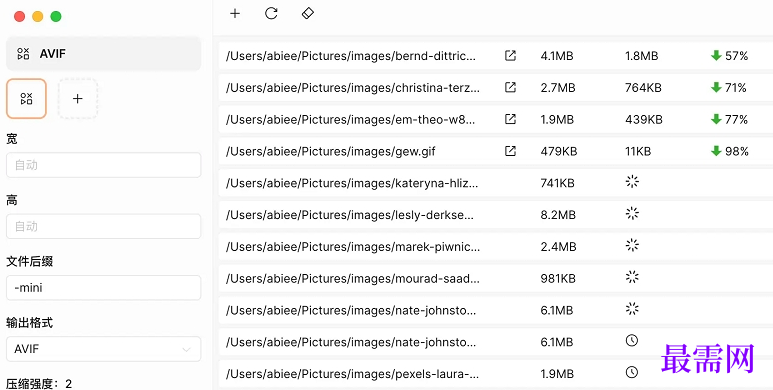Click the 宽 width input field
Image resolution: width=773 pixels, height=390 pixels.
(104, 165)
